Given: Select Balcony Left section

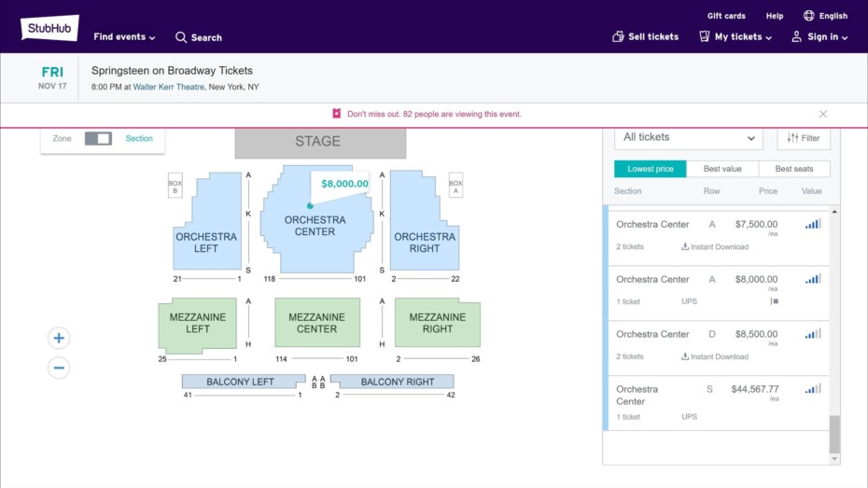Looking at the screenshot, I should pyautogui.click(x=243, y=382).
